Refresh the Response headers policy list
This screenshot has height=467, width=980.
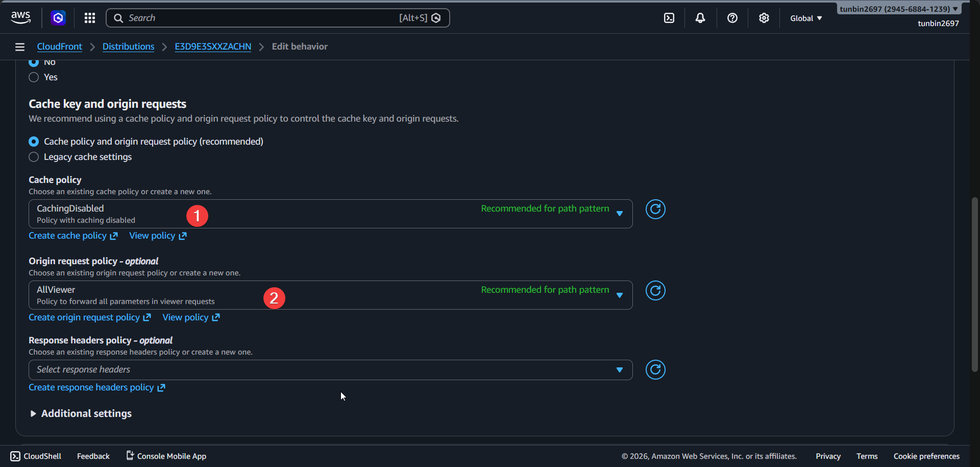point(655,369)
